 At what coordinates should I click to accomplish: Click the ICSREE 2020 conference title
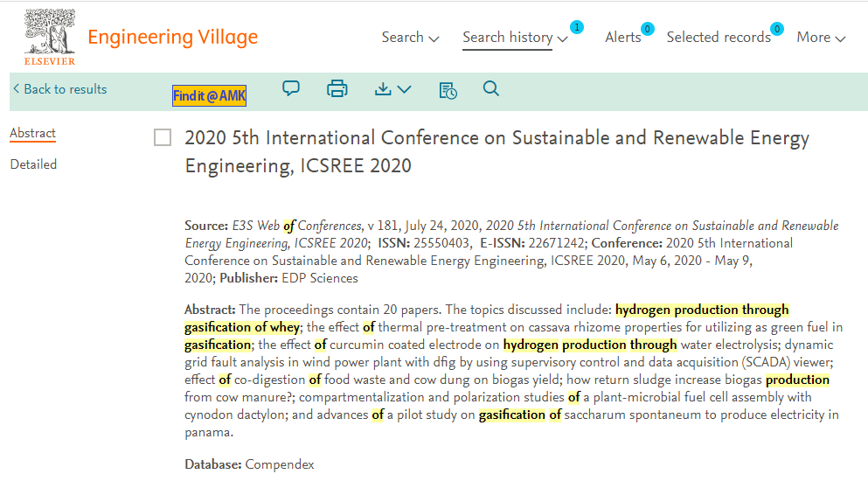click(497, 152)
